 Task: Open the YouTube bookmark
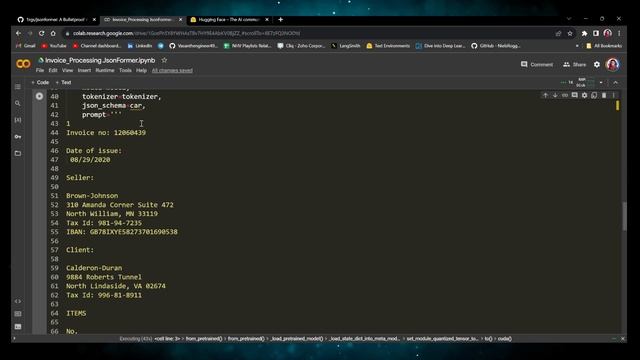(x=54, y=46)
